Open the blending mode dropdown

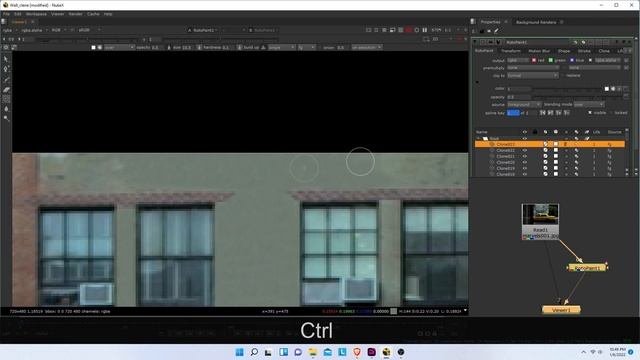tap(589, 105)
